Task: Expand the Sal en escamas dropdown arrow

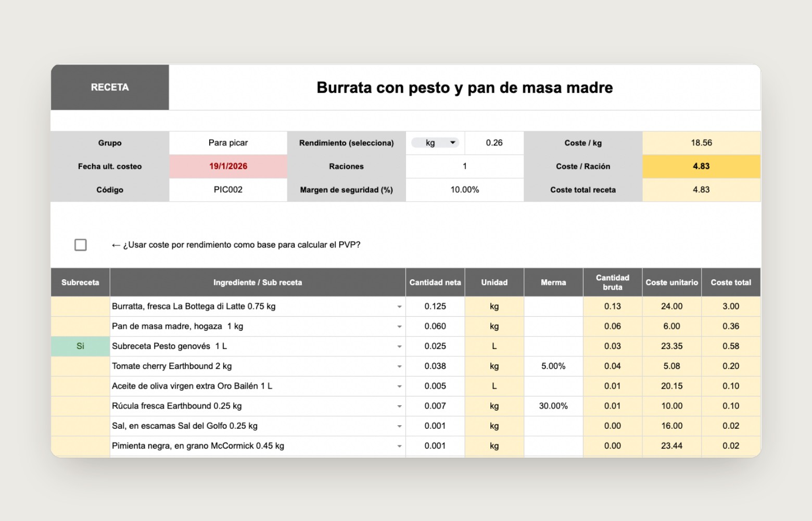Action: pyautogui.click(x=399, y=426)
